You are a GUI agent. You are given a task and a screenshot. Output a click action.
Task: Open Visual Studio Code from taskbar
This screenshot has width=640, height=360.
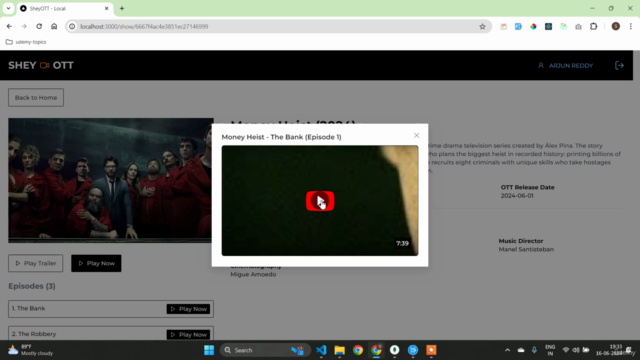tap(321, 350)
